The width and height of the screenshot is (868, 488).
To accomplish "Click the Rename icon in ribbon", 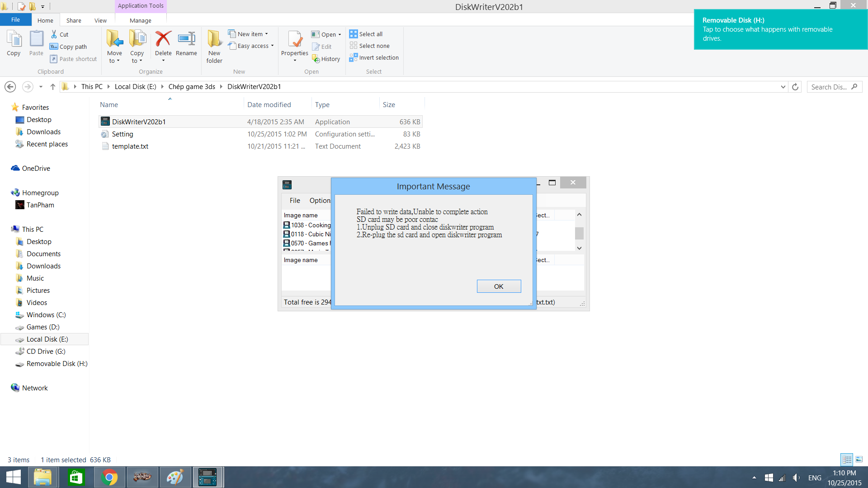I will (186, 39).
